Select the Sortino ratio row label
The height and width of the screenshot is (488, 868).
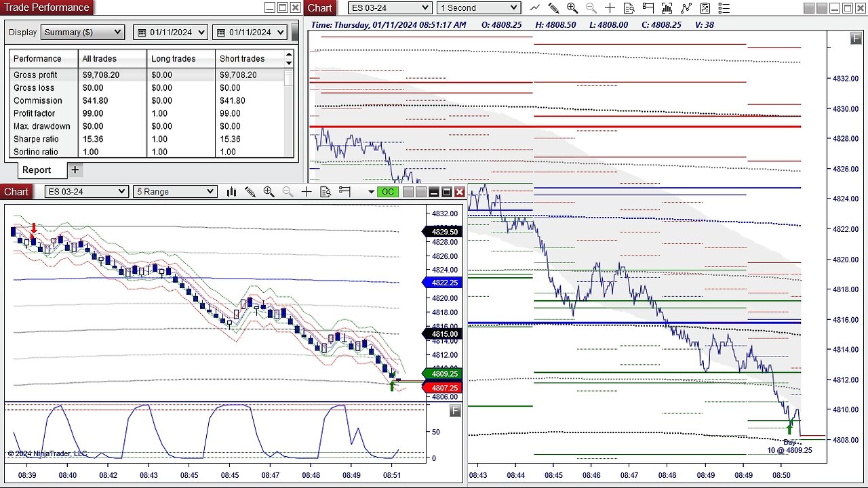(x=36, y=152)
